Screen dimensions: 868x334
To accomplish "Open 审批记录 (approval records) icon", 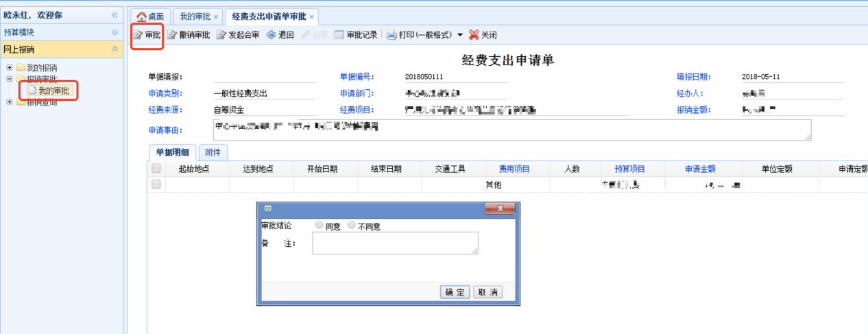I will pyautogui.click(x=339, y=35).
